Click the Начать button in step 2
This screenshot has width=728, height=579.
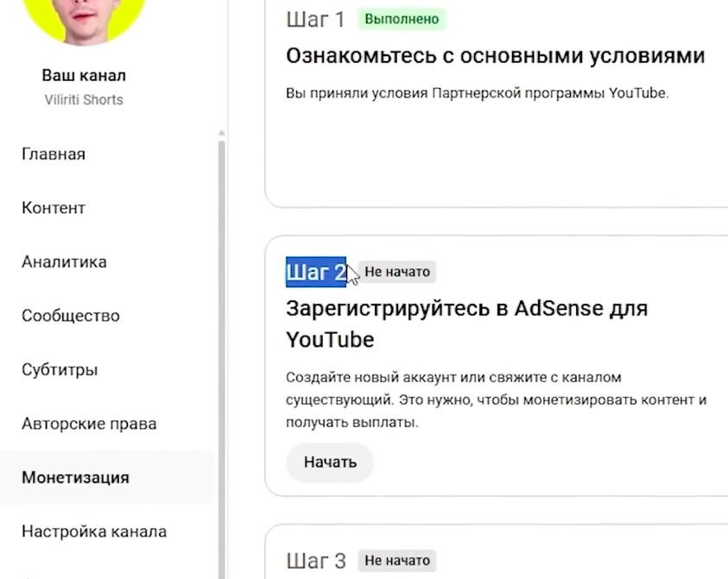[330, 463]
